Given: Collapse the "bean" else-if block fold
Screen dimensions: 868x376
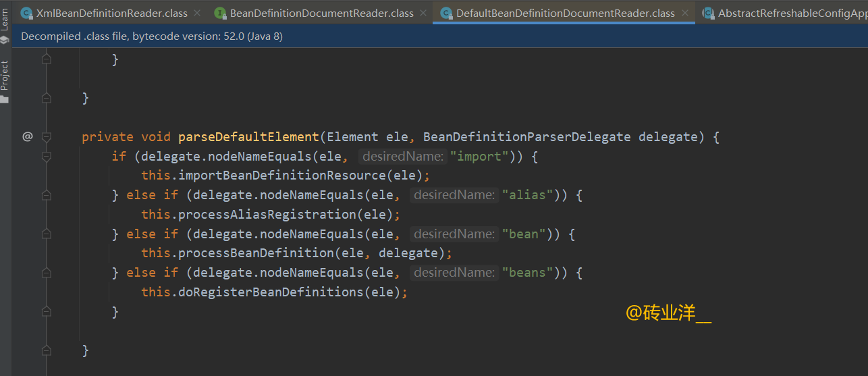Looking at the screenshot, I should [46, 234].
